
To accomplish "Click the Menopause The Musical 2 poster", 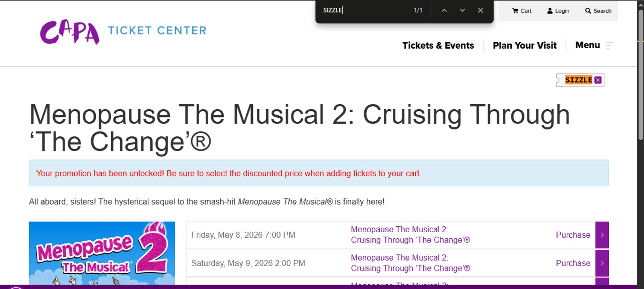I will coord(102,254).
